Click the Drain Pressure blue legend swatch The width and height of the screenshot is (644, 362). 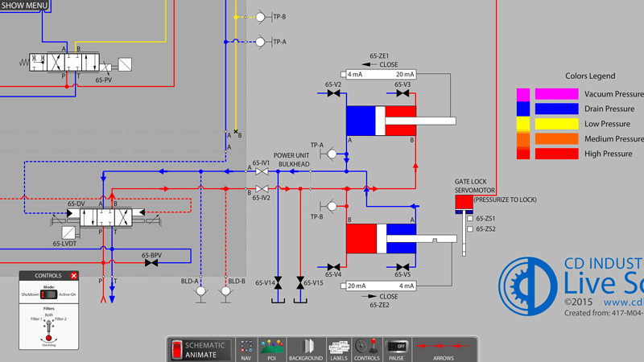click(556, 109)
